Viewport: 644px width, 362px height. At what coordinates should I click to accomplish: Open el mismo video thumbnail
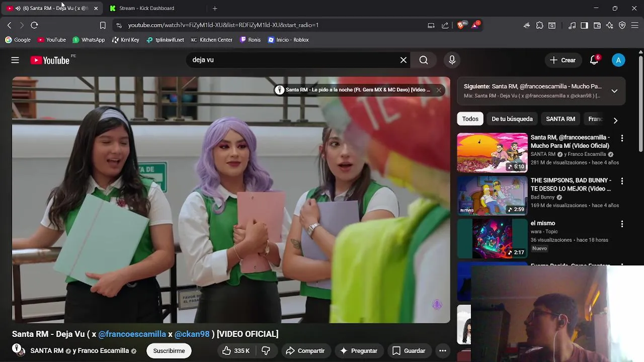[492, 238]
